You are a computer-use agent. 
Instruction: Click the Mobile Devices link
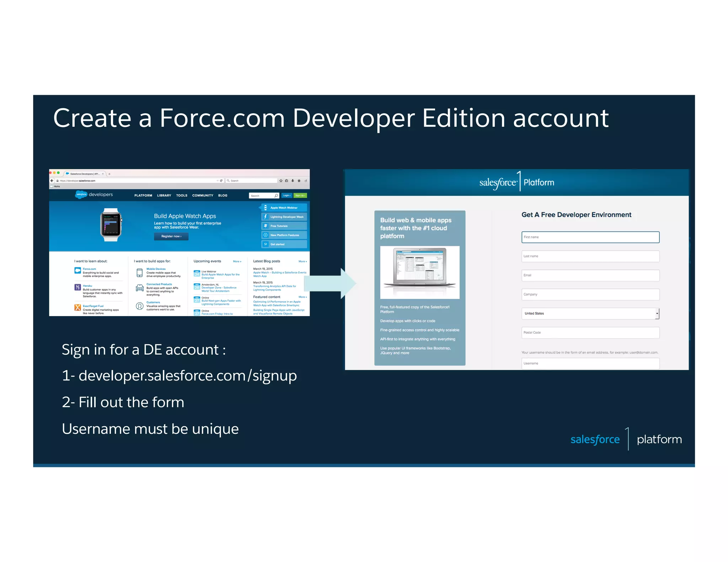[x=156, y=269]
